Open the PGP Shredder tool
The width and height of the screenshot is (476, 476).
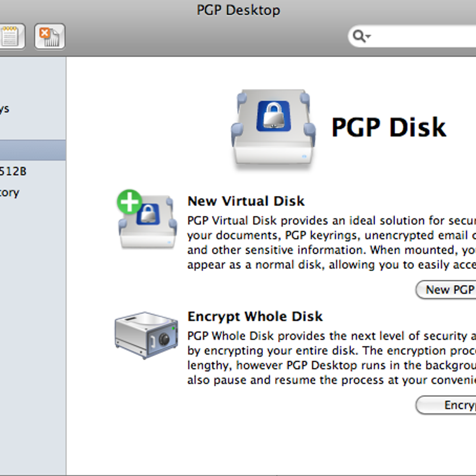[x=49, y=36]
